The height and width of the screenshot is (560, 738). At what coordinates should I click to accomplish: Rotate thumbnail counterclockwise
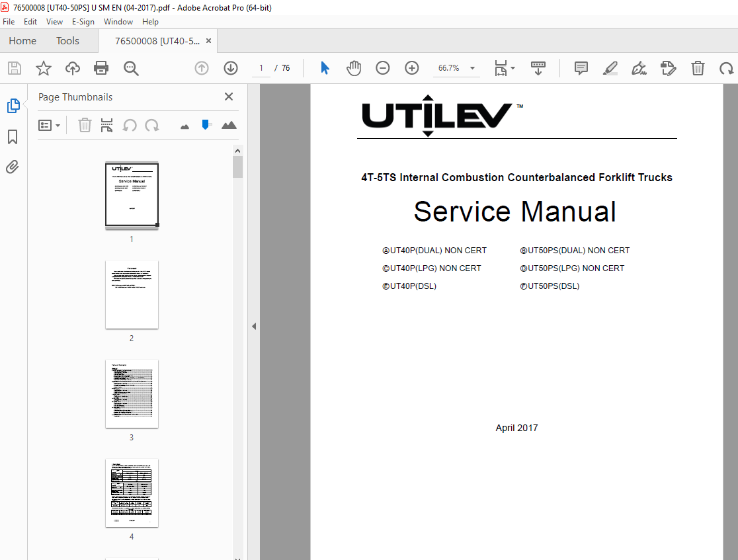click(x=130, y=125)
